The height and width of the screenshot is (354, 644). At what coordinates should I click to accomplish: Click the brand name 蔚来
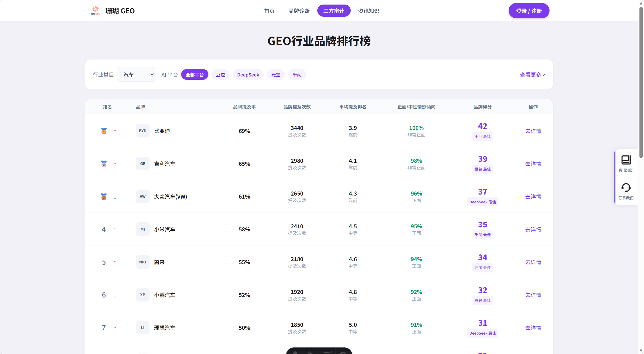(159, 262)
